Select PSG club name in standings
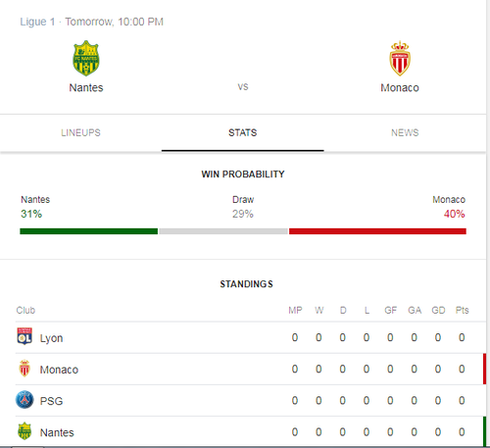This screenshot has height=448, width=490. (x=51, y=401)
